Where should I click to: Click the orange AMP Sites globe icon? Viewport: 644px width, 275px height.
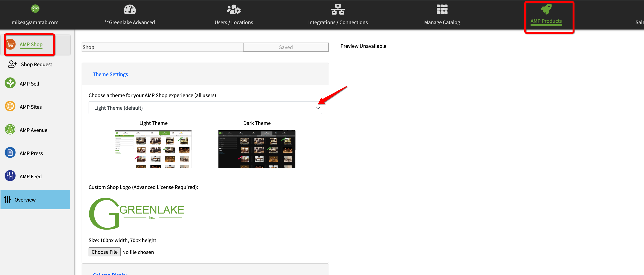(10, 107)
